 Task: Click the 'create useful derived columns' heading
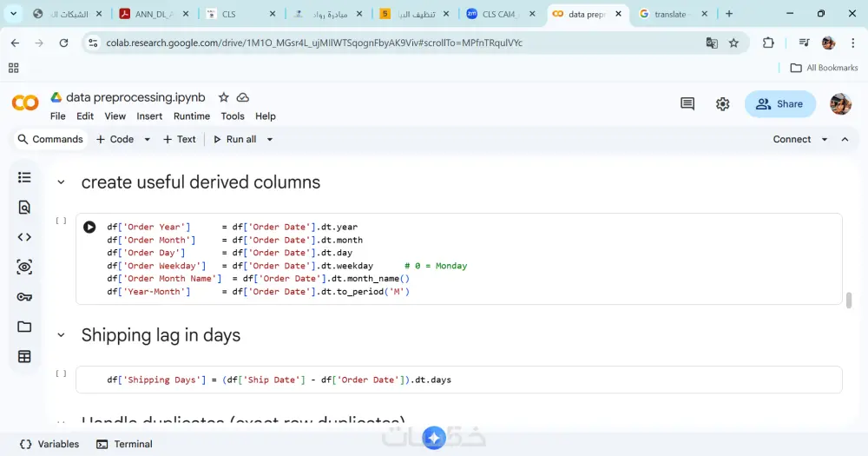201,182
